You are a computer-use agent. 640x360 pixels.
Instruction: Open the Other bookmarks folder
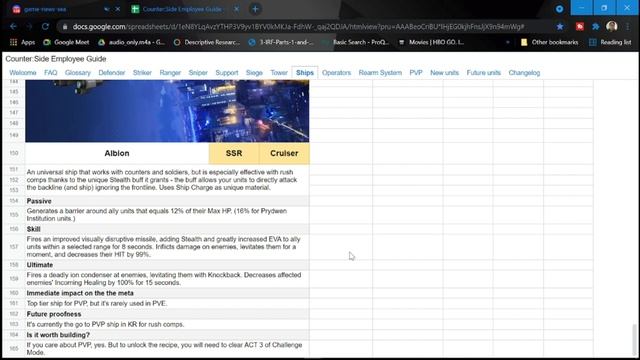[549, 42]
